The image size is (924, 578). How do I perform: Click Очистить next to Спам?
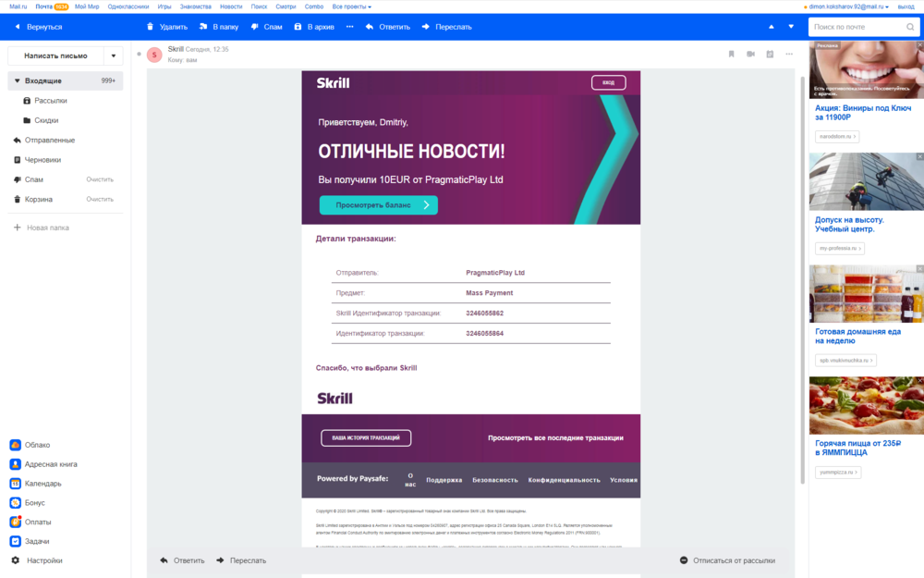(100, 179)
